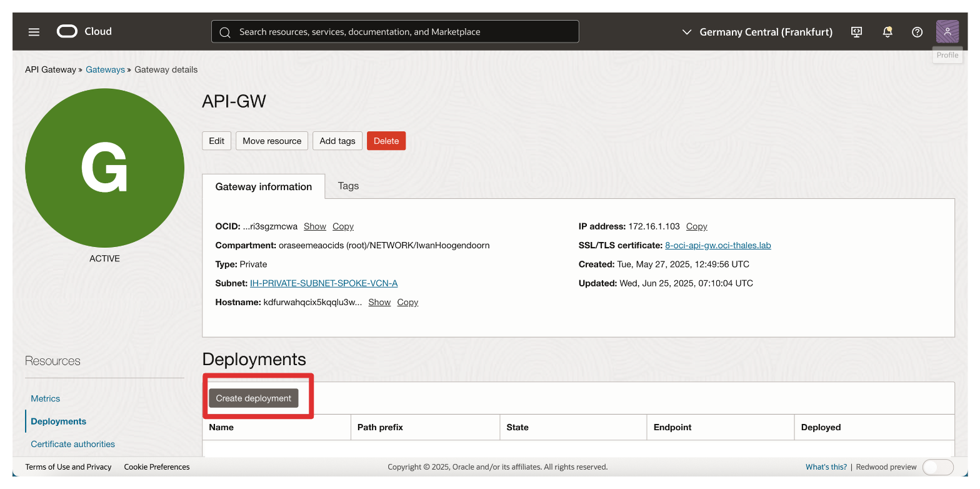This screenshot has height=489, width=980.
Task: Open the hamburger navigation menu
Action: tap(34, 32)
